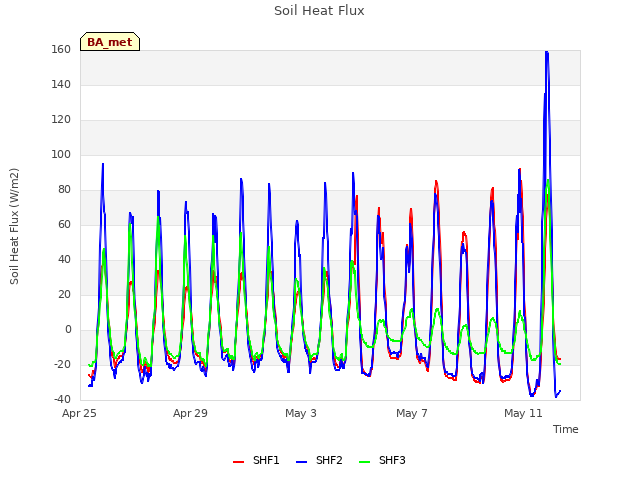Image resolution: width=640 pixels, height=480 pixels.
Task: Click the BA_met annotation label
Action: [110, 42]
